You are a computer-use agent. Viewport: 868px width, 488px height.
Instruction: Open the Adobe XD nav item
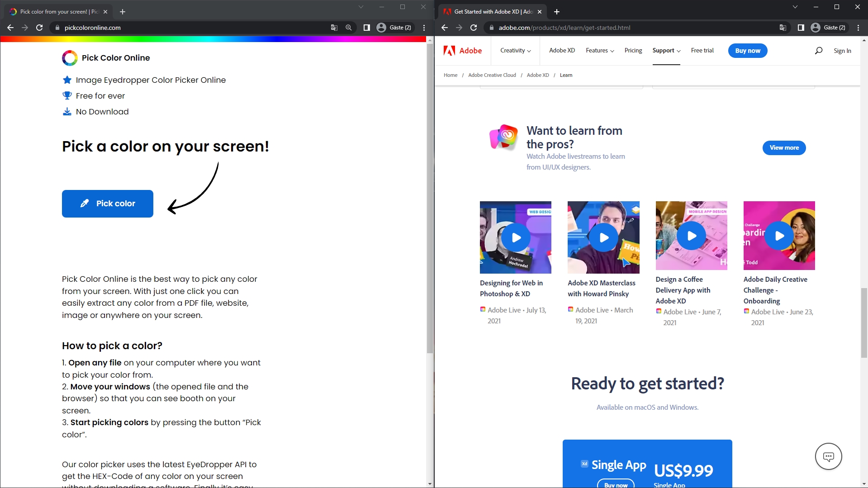click(x=562, y=51)
